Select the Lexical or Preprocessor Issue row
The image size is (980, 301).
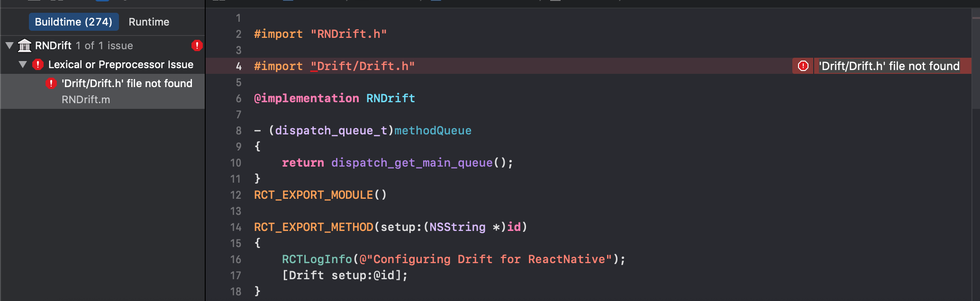pyautogui.click(x=102, y=64)
